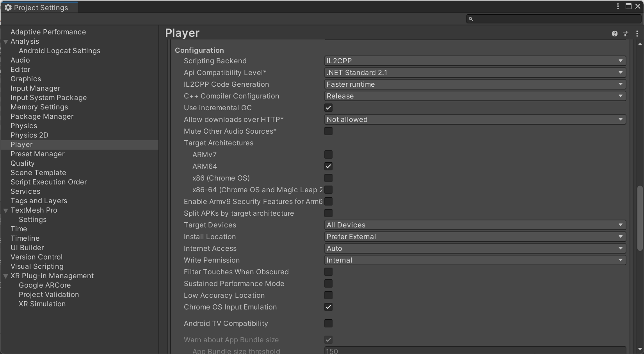Screen dimensions: 644x354
Task: Click the Player preset selector icon
Action: [626, 34]
